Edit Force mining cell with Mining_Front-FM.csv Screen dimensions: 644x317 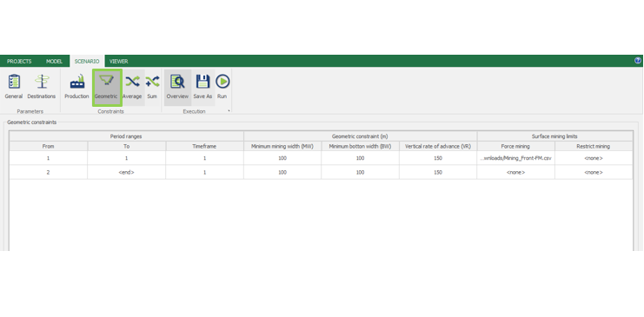point(516,158)
